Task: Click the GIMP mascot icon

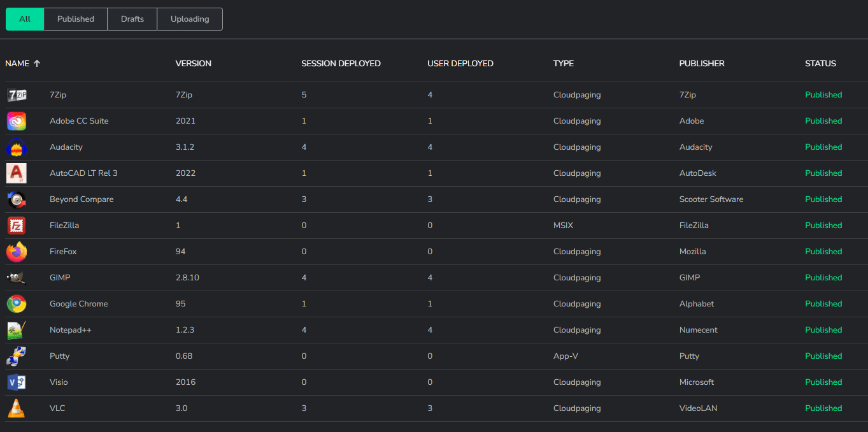Action: 17,278
